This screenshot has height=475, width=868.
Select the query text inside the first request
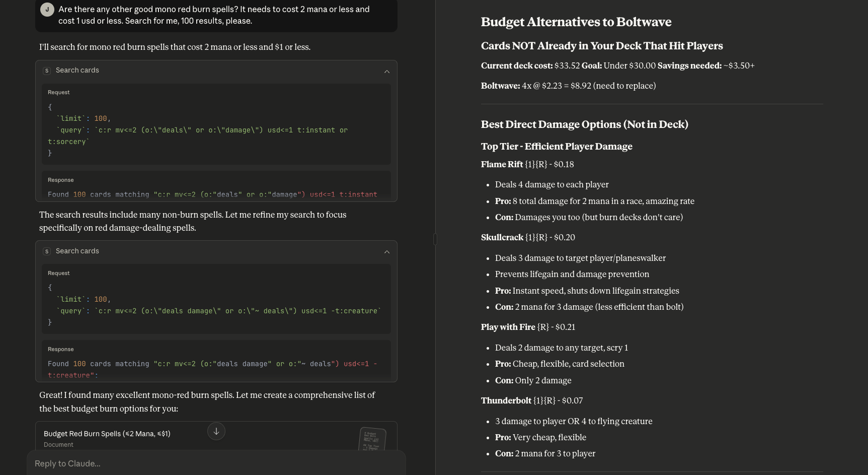[x=196, y=130]
